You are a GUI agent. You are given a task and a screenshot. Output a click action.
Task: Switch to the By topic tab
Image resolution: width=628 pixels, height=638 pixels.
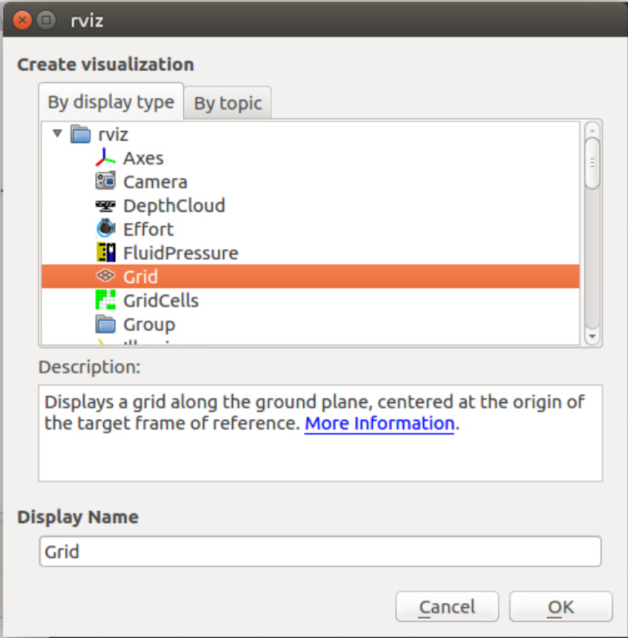pos(228,103)
